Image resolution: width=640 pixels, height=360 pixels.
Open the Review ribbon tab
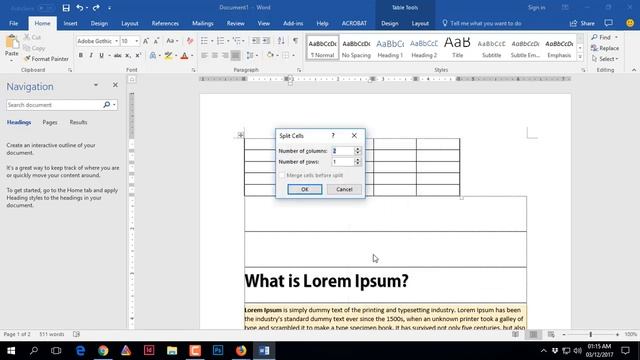tap(236, 23)
